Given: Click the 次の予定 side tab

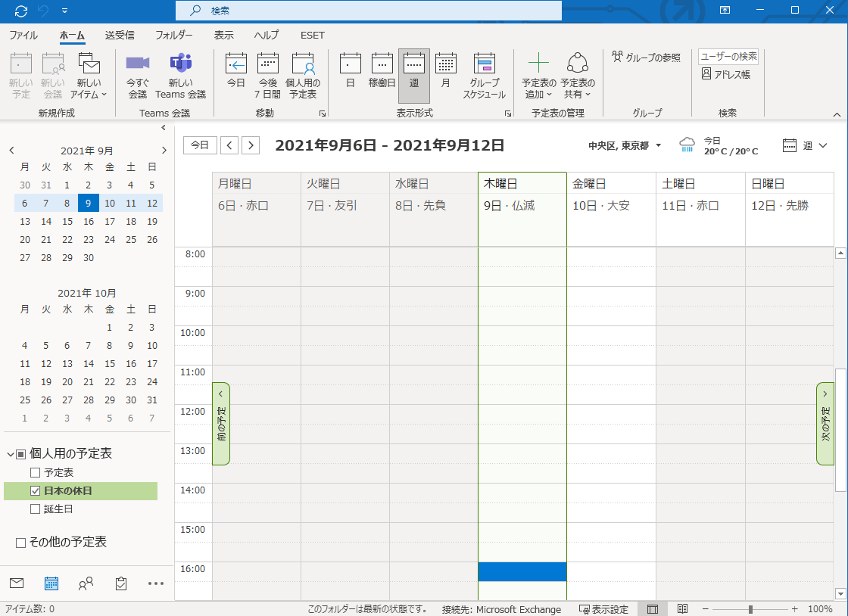Looking at the screenshot, I should [825, 424].
